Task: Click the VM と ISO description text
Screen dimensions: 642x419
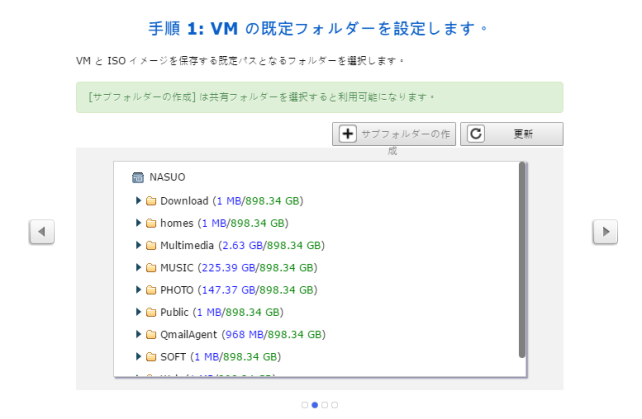Action: 240,61
